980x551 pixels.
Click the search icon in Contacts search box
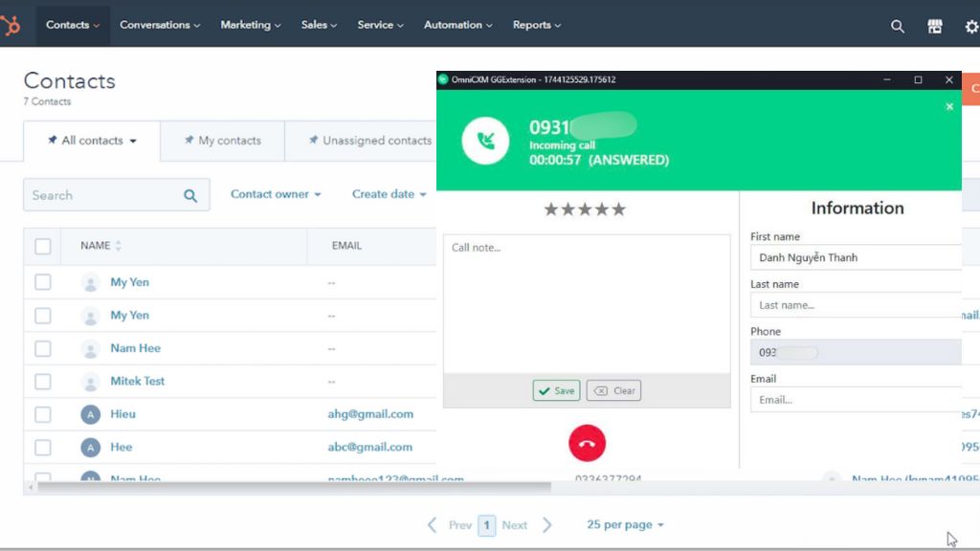coord(190,195)
